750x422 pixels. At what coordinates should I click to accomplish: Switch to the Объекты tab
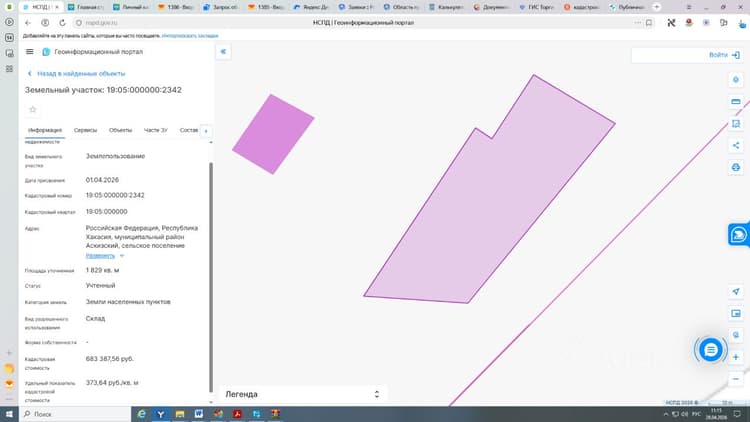click(120, 130)
